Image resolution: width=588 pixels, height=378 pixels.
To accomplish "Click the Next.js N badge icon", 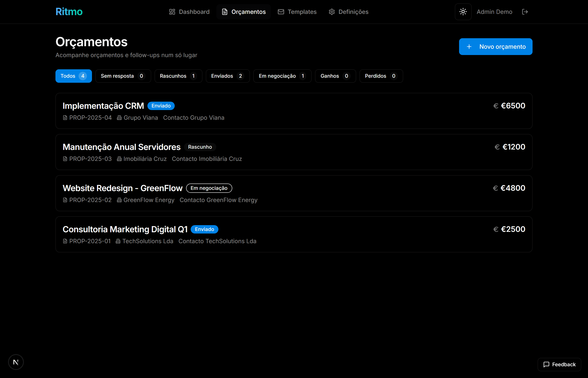I will pos(16,362).
